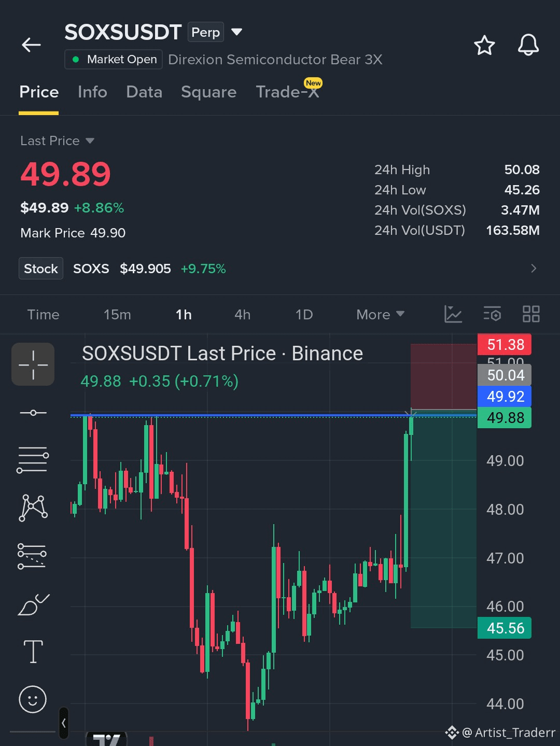Collapse the drawing toolbar arrow handle
Viewport: 560px width, 746px height.
(64, 723)
